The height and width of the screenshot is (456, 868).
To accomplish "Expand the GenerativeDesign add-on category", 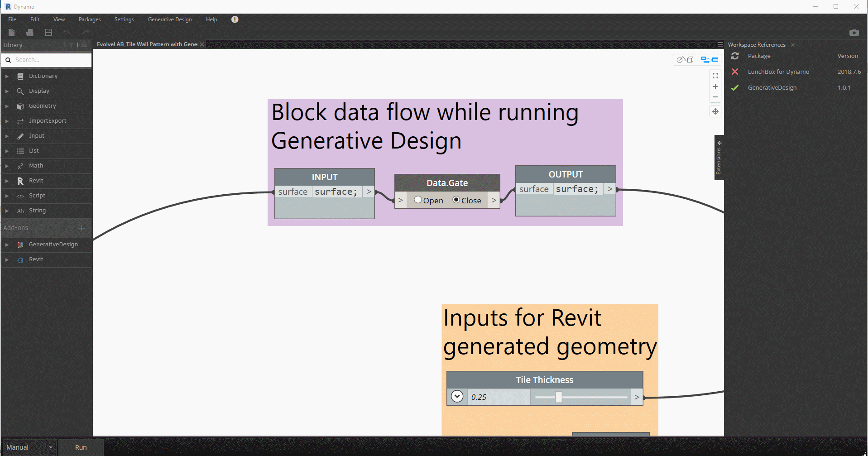I will pos(7,245).
